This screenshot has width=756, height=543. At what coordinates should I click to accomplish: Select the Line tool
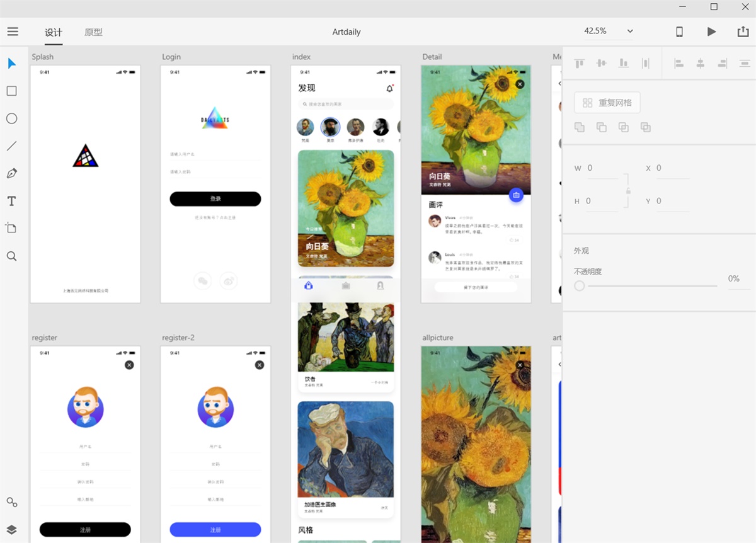tap(12, 146)
